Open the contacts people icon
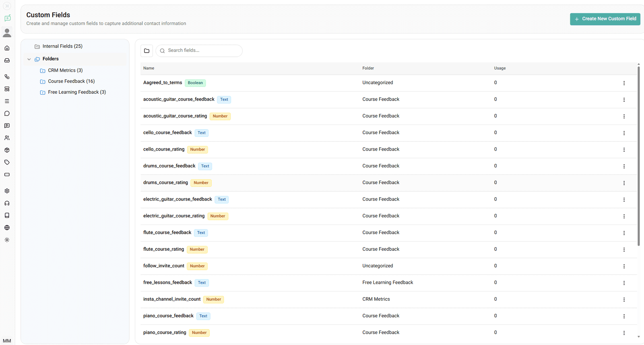This screenshot has width=644, height=345. [7, 138]
